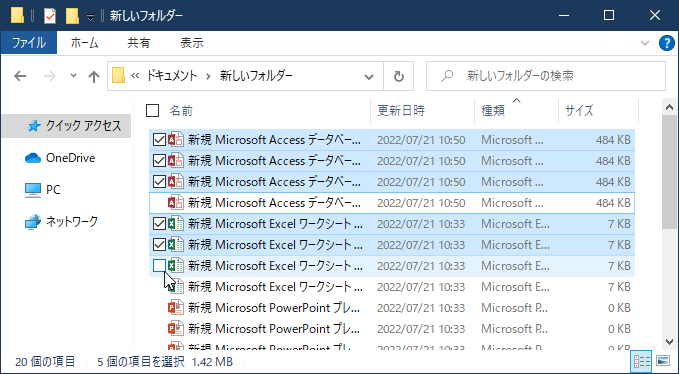This screenshot has height=374, width=679.
Task: Open the 表示 ribbon tab
Action: tap(192, 43)
